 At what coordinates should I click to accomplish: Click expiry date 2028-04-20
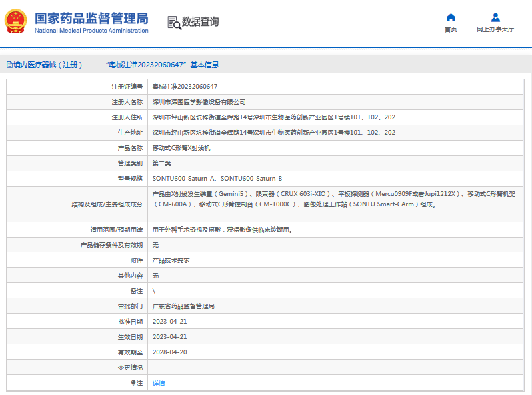[x=169, y=352]
